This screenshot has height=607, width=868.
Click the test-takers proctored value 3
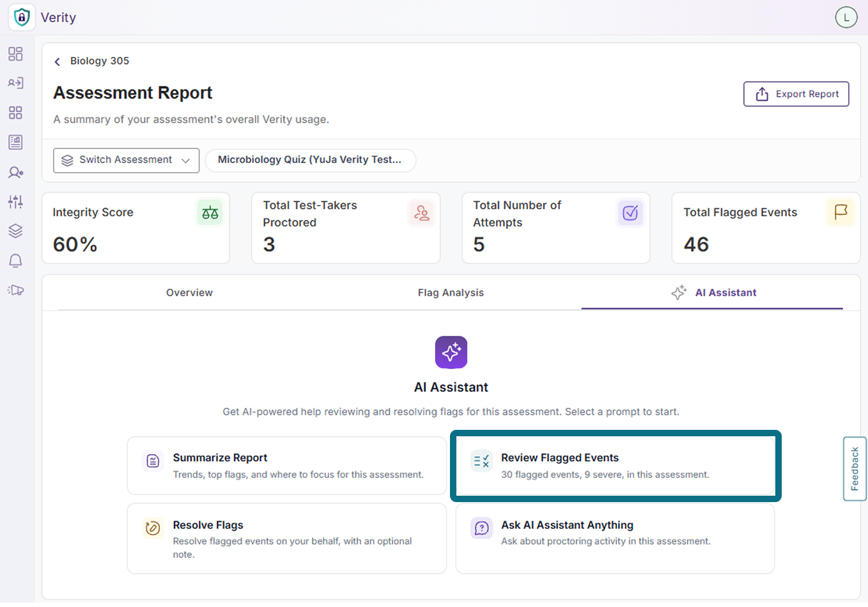269,244
